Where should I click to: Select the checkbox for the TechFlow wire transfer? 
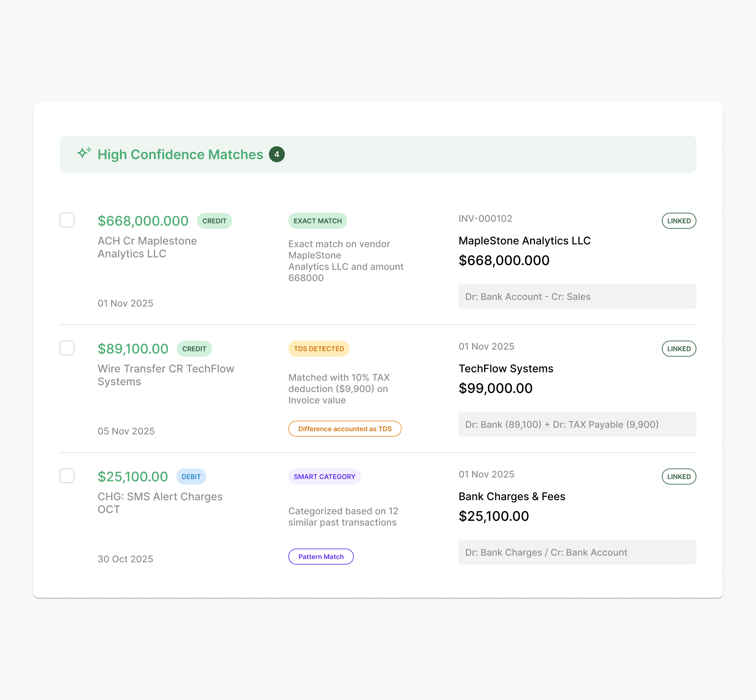(x=67, y=348)
